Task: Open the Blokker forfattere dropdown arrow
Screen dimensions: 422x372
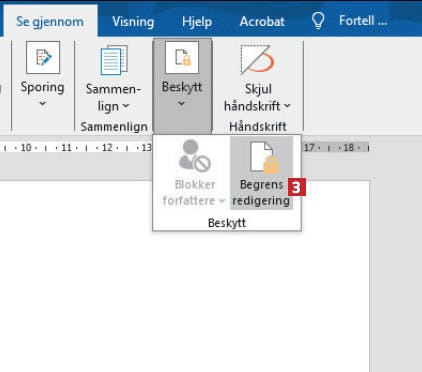Action: point(222,201)
